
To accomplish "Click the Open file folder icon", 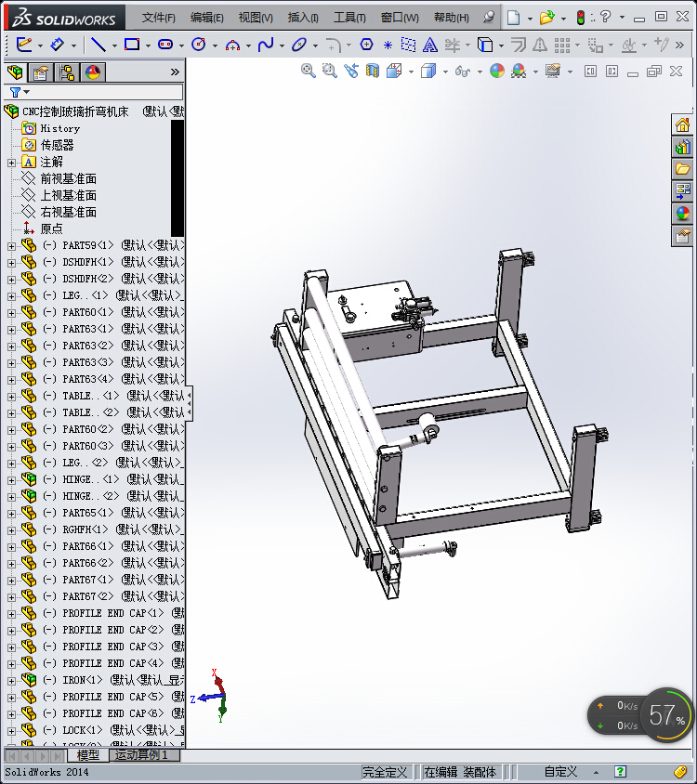I will pos(546,18).
